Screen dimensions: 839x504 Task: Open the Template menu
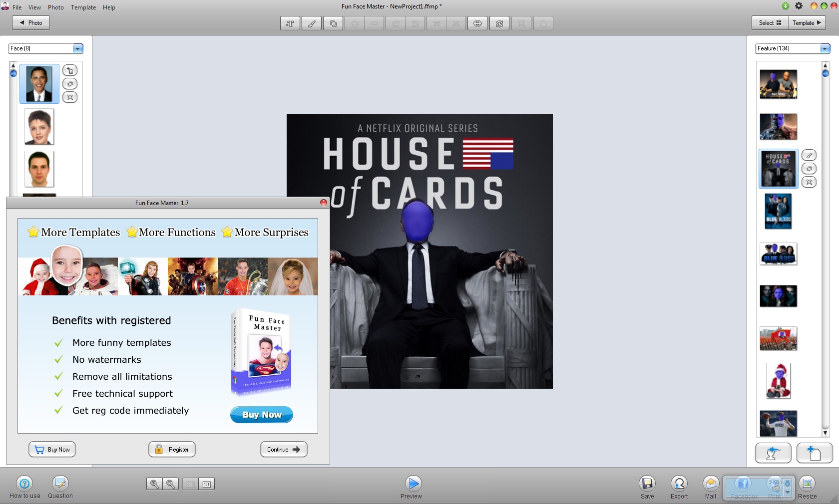[x=83, y=7]
